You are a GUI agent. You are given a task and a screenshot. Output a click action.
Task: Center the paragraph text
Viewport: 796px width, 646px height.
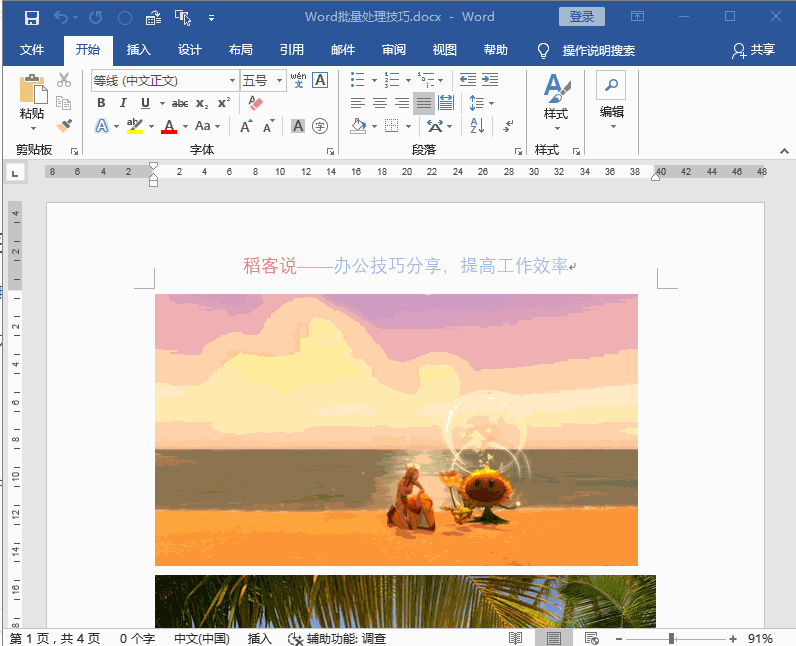point(380,104)
